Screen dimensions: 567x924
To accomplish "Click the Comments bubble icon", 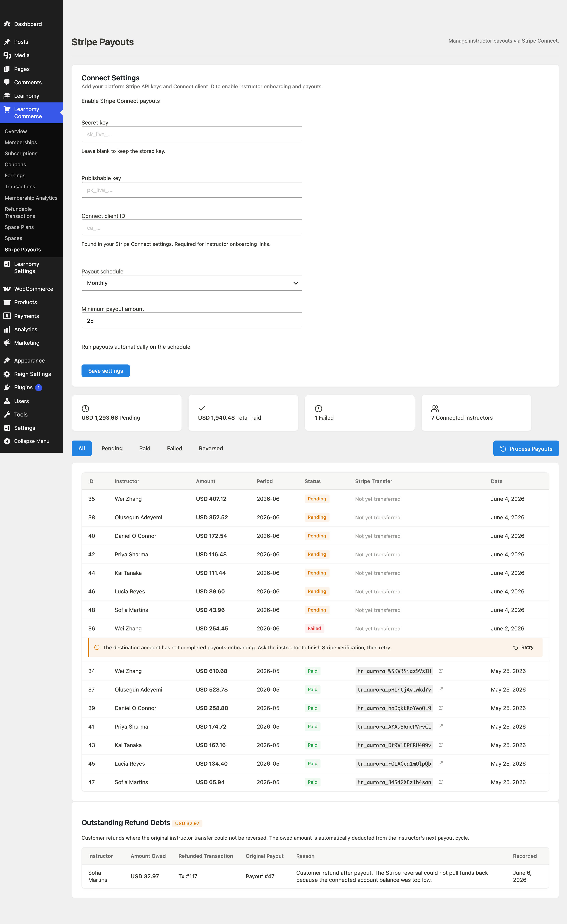I will pos(7,82).
